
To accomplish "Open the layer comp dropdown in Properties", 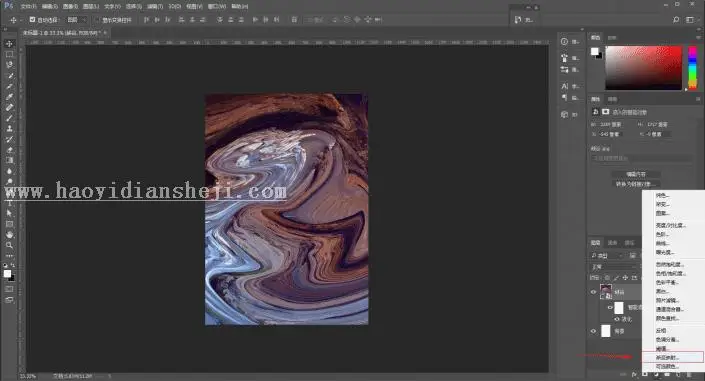I will (641, 158).
